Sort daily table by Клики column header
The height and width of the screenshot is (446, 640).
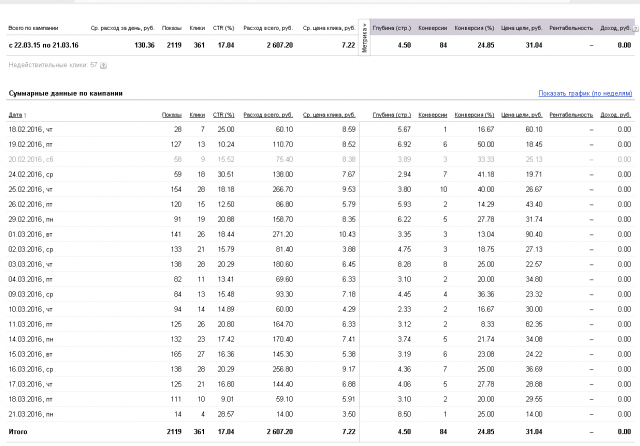click(197, 115)
